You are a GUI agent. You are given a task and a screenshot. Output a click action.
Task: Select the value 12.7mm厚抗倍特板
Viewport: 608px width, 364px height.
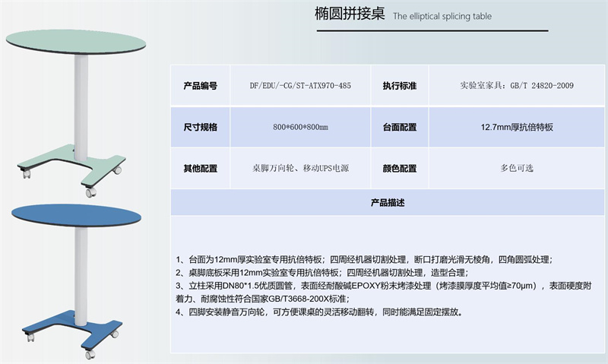coord(517,127)
